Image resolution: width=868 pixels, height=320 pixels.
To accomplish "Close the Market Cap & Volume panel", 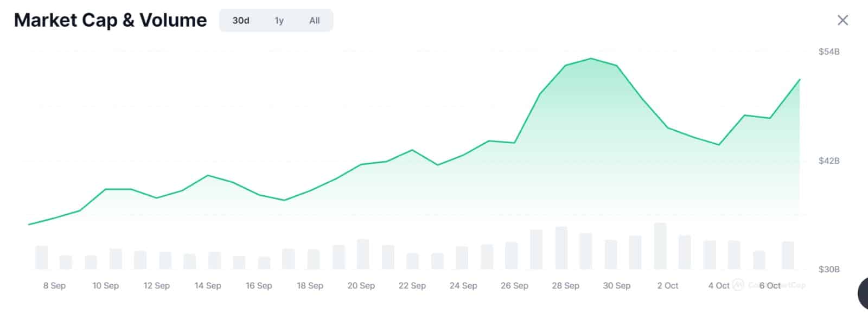I will point(843,21).
